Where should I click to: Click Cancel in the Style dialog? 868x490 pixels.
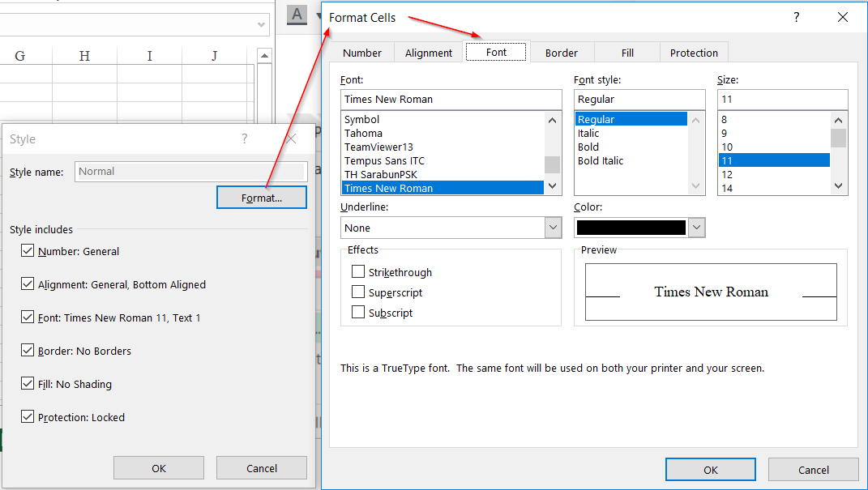(261, 468)
